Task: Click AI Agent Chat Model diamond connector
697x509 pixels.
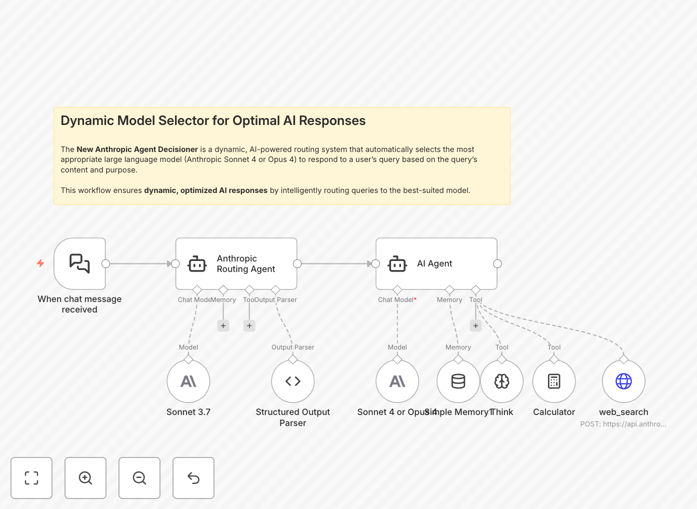Action: (397, 290)
